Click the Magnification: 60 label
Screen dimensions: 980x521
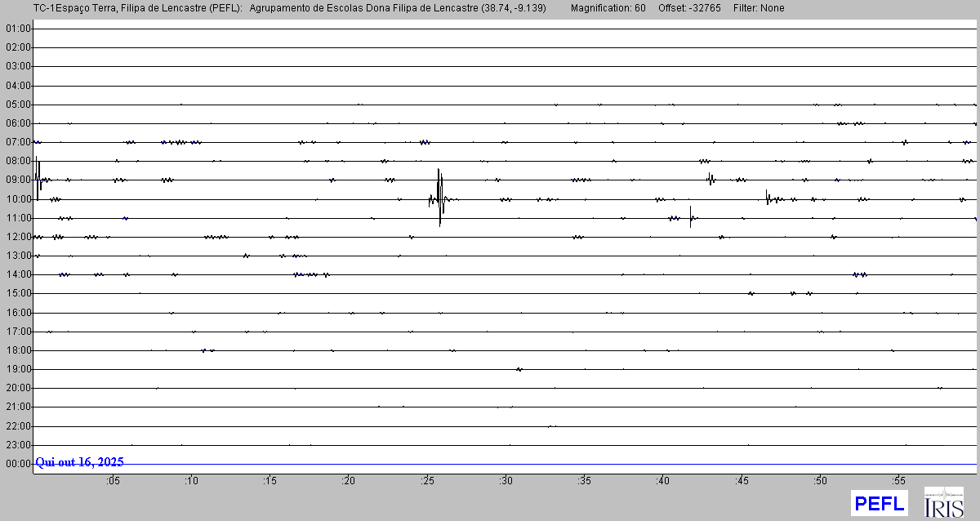click(608, 8)
